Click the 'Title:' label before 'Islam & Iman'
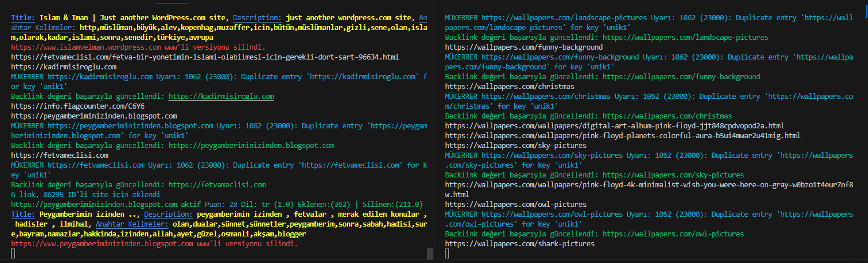The image size is (868, 263). (23, 18)
